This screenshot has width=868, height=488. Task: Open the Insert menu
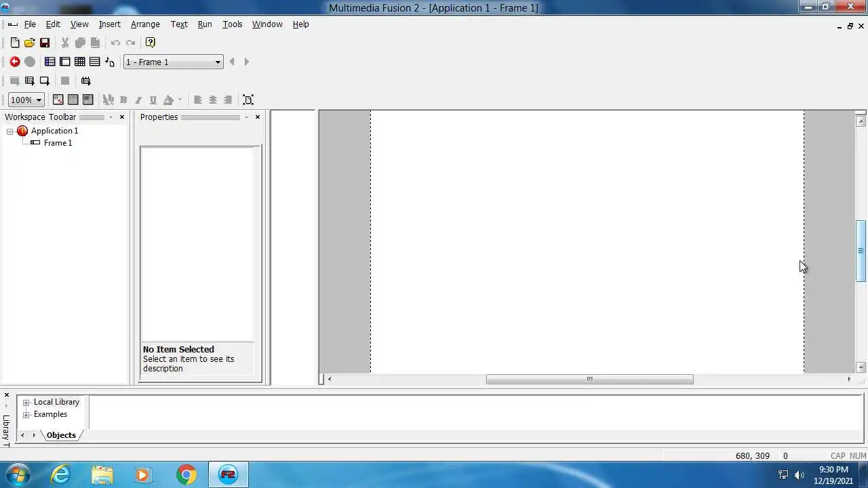pos(109,24)
